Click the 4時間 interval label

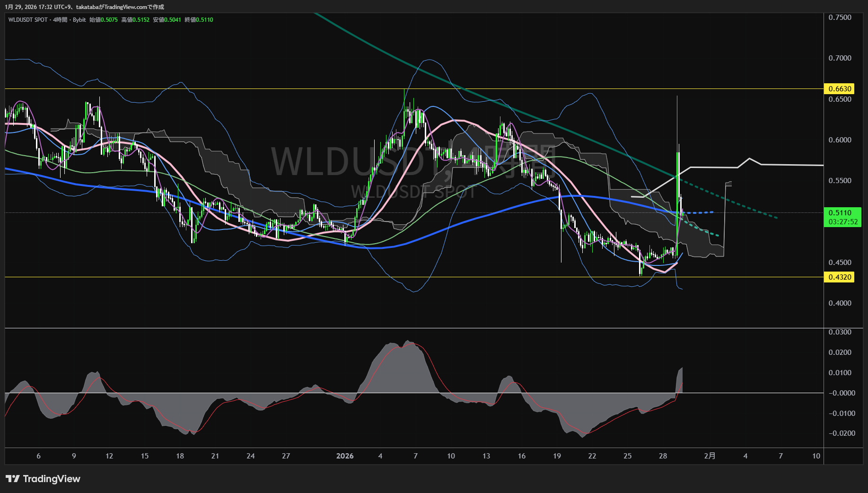[x=60, y=20]
